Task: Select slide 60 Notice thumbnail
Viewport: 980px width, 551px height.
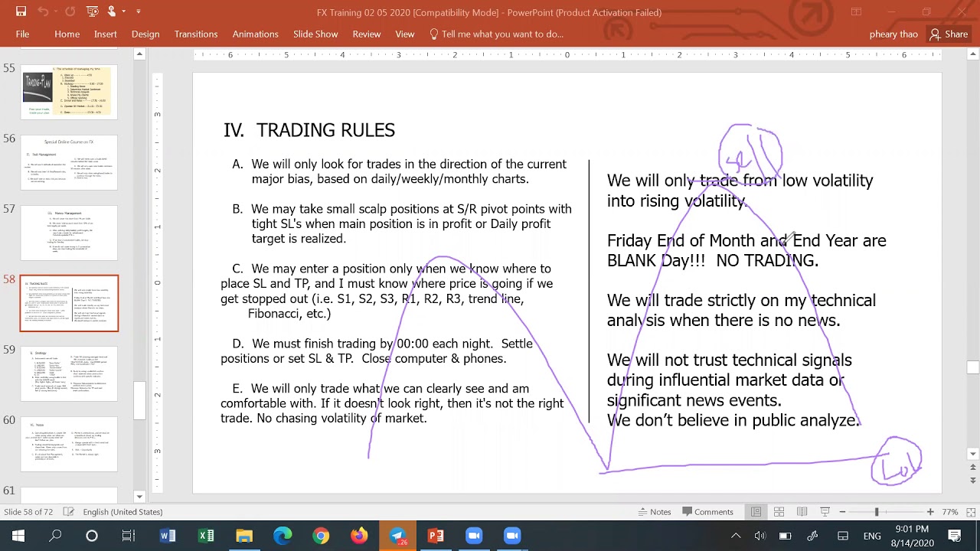Action: pyautogui.click(x=69, y=444)
